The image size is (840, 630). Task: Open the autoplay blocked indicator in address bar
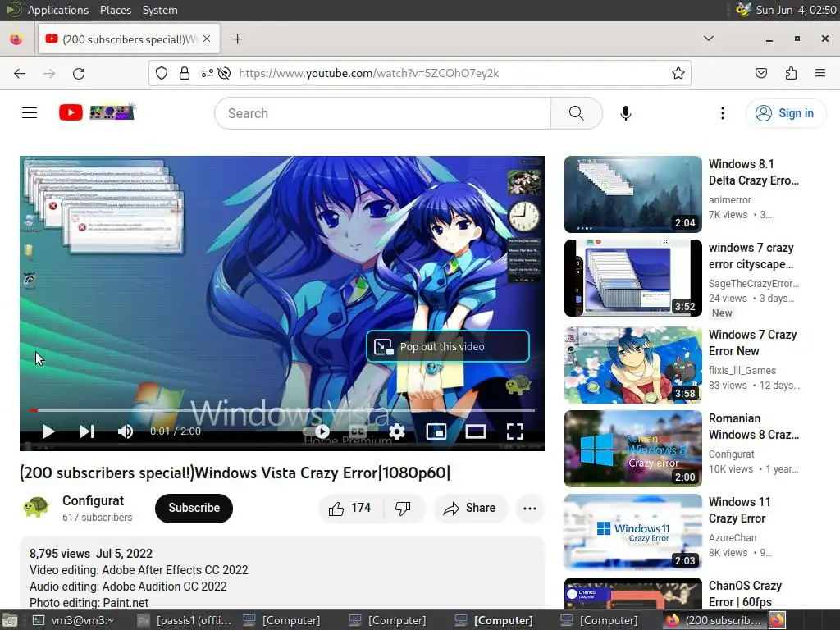click(225, 73)
